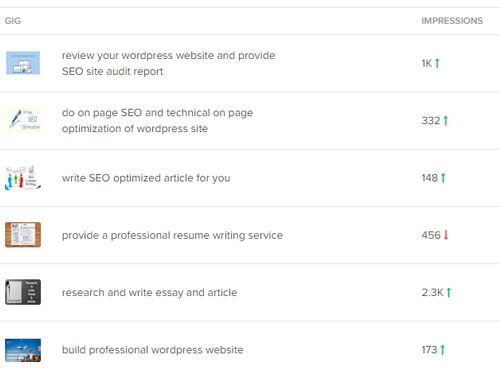Open the on page SEO gig thumbnail
This screenshot has width=500, height=375.
[23, 120]
